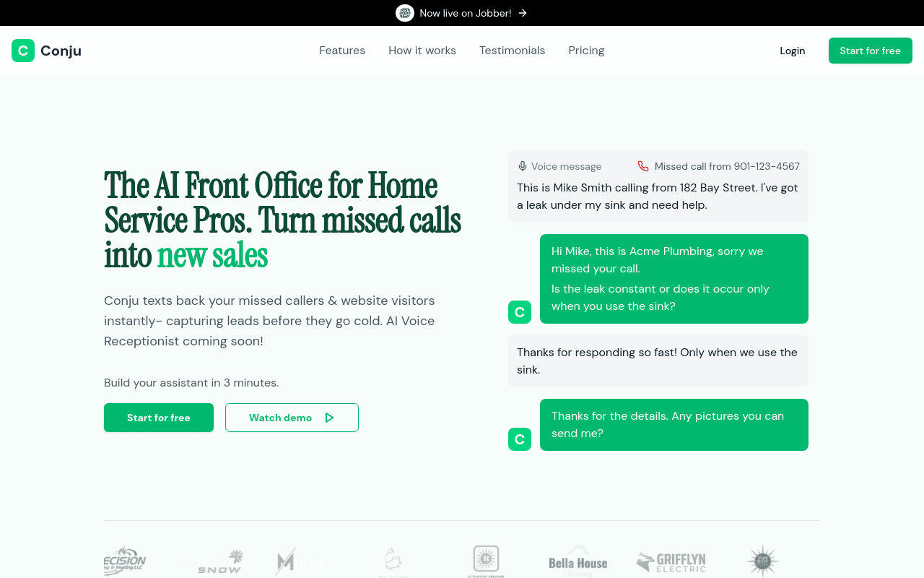Click the arrow next to Now live on Jobber
924x578 pixels.
[523, 13]
